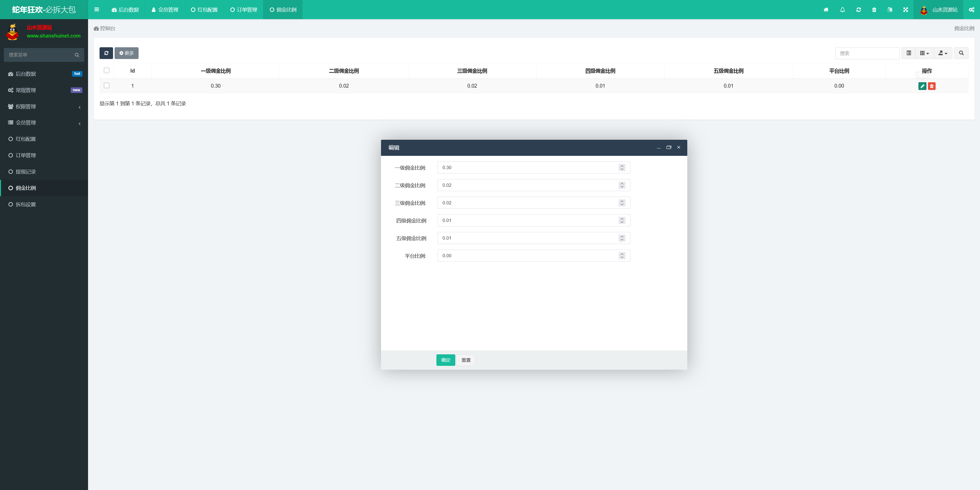Open the home icon in the top bar
980x490 pixels.
point(826,10)
